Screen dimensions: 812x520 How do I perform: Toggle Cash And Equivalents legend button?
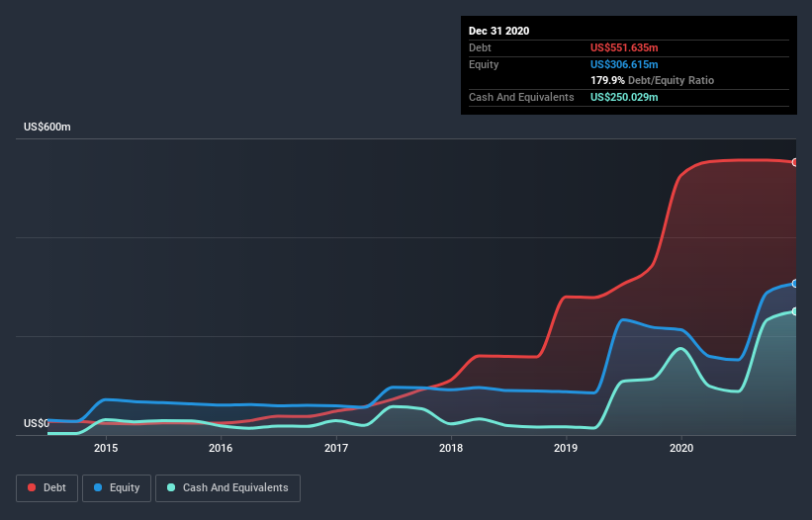(x=227, y=488)
